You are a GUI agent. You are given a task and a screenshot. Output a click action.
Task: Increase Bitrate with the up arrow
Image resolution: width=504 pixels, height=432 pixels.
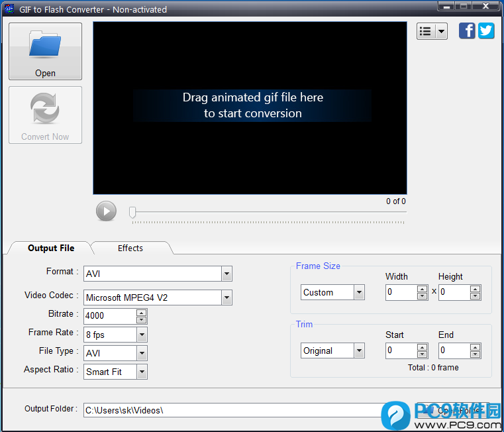[141, 313]
